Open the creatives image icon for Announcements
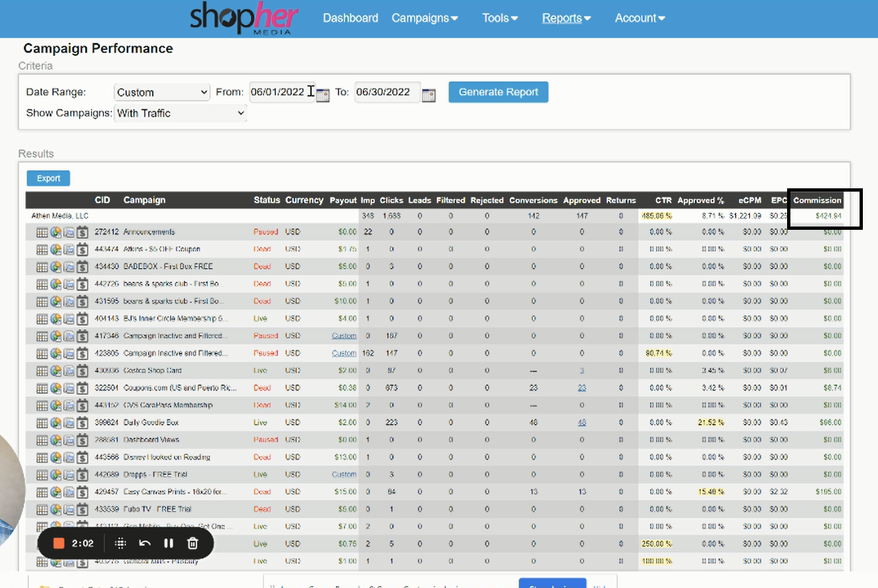 (69, 232)
